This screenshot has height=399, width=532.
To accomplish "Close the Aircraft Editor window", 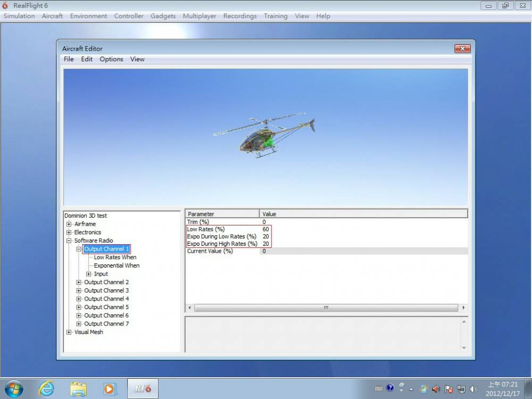I will [462, 48].
